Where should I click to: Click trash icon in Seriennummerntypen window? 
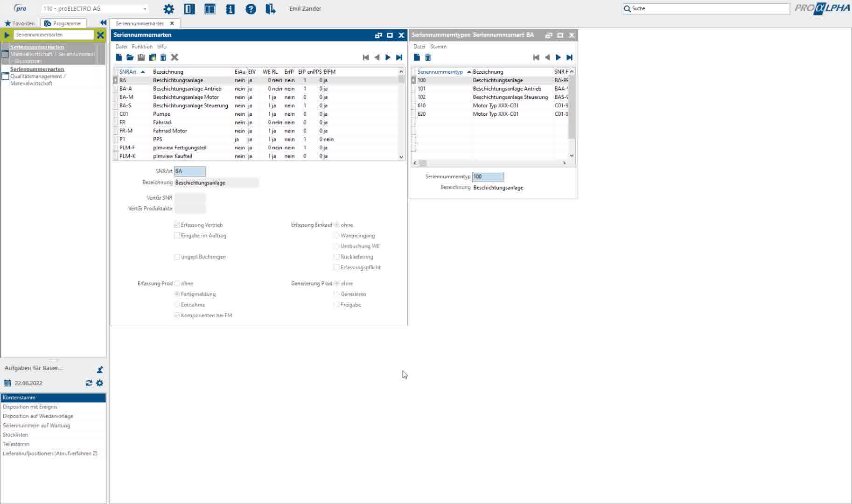click(428, 57)
